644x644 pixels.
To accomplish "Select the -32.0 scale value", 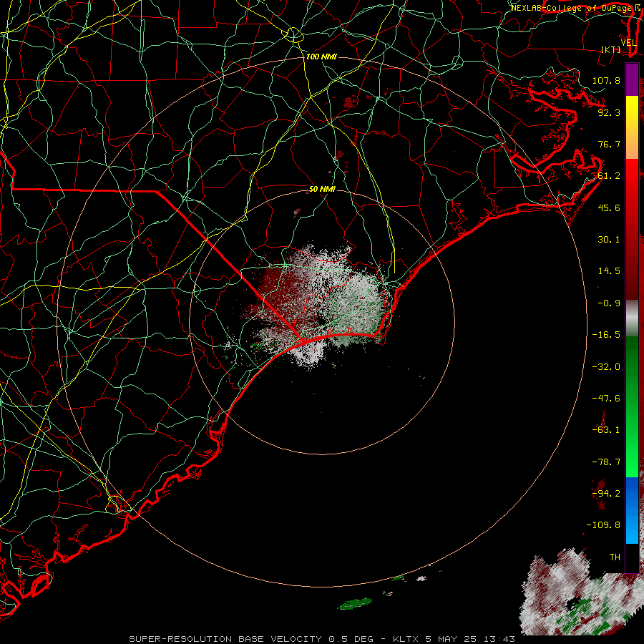I will 606,367.
